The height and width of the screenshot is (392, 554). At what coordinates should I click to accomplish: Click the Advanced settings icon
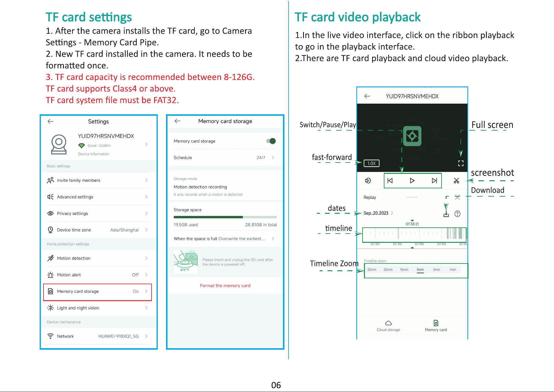(51, 197)
